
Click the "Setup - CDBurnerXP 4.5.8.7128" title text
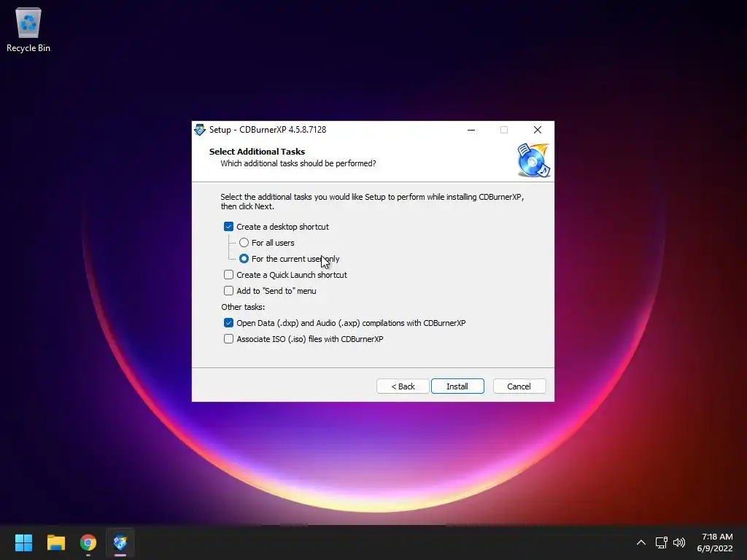268,130
